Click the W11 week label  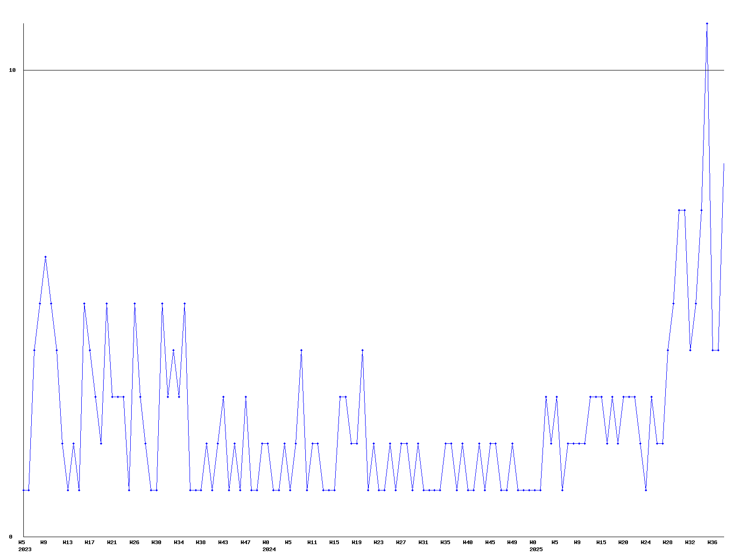[312, 542]
